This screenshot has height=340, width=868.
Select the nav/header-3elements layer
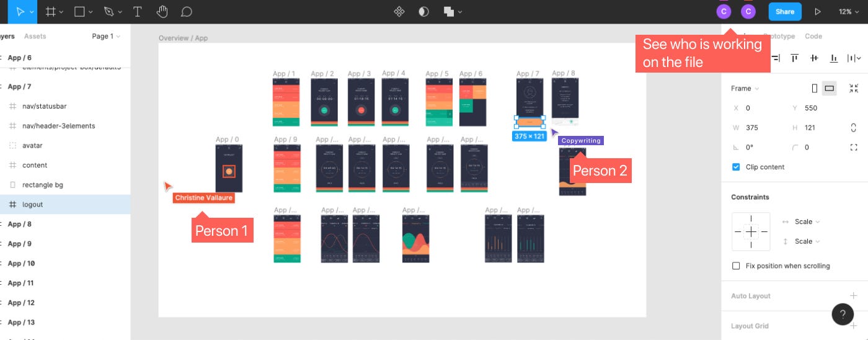click(x=65, y=126)
